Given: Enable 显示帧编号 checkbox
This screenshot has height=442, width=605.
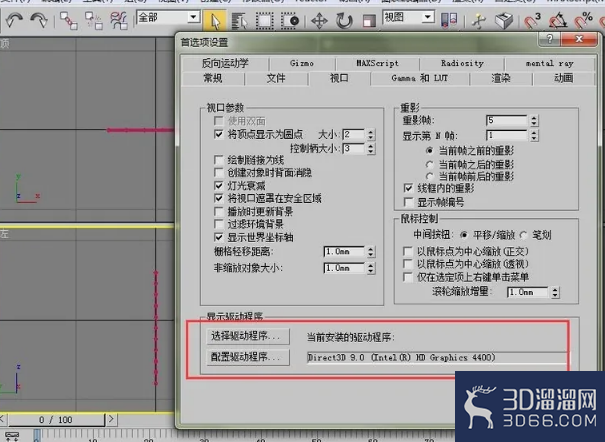Looking at the screenshot, I should [x=408, y=202].
